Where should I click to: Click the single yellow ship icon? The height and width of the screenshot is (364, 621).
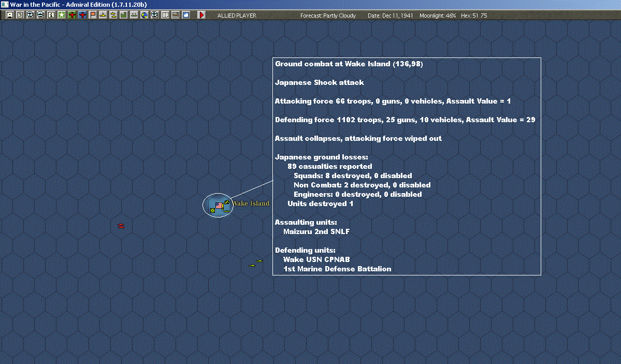(103, 15)
